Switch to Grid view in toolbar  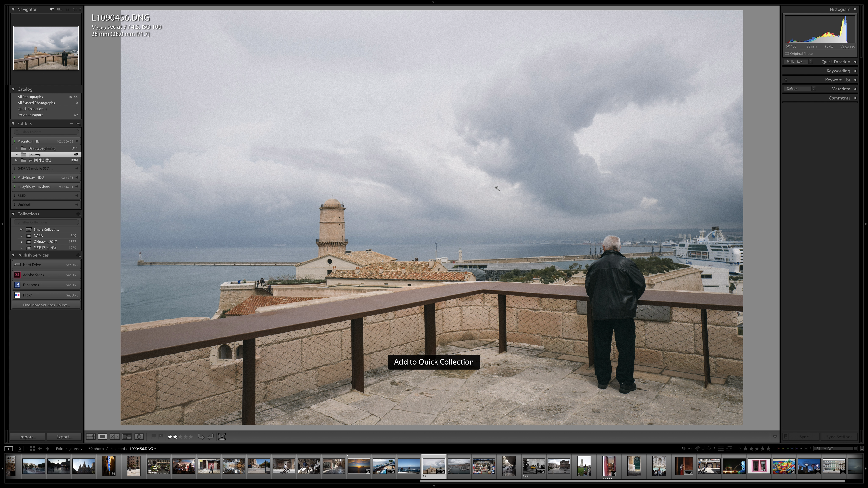(91, 437)
